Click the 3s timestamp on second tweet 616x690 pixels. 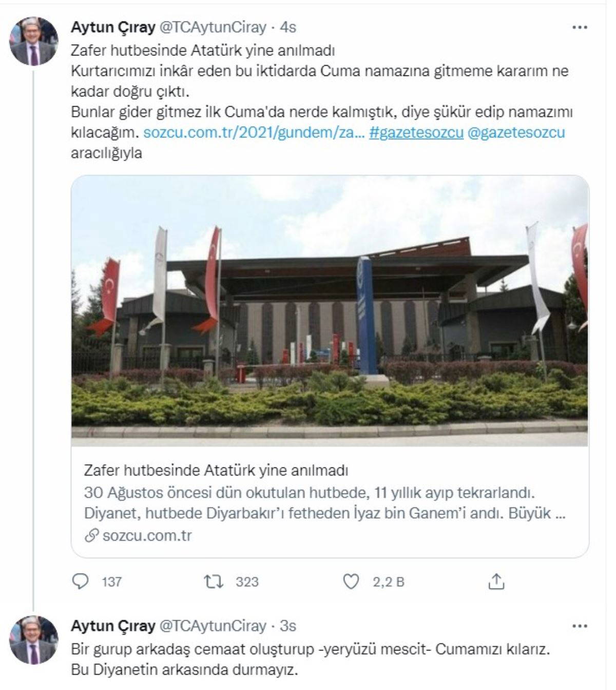288,626
